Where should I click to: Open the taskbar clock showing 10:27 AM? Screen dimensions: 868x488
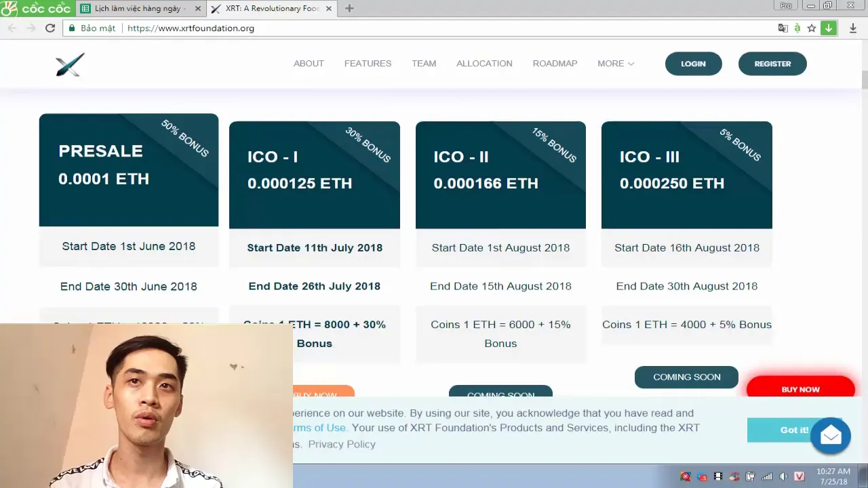coord(833,476)
